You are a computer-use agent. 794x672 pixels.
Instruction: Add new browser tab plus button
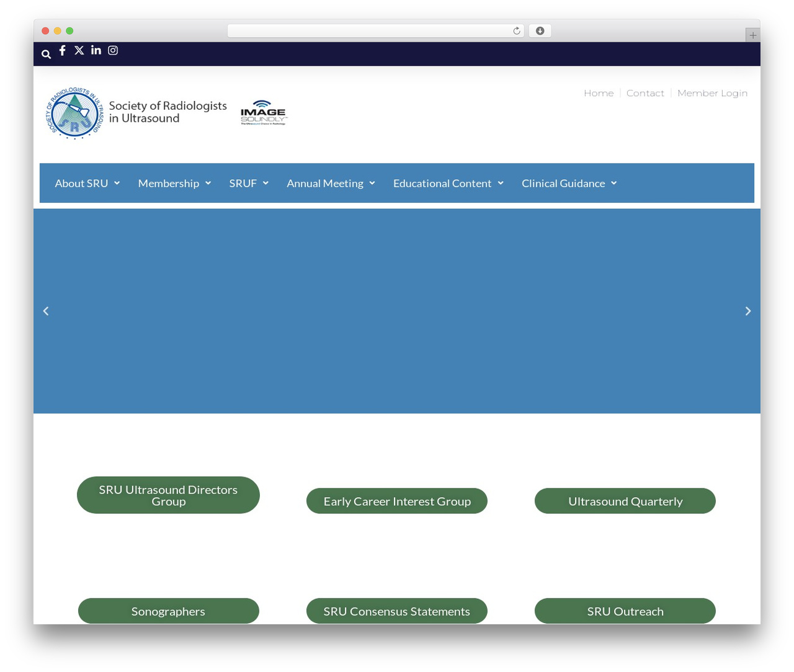(752, 35)
